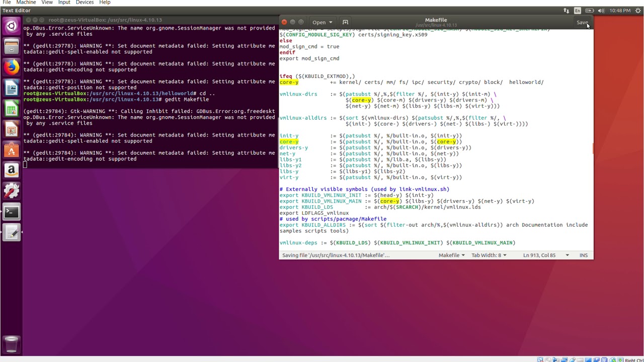The image size is (644, 362).
Task: Open the Trash in the launcher
Action: 11,344
